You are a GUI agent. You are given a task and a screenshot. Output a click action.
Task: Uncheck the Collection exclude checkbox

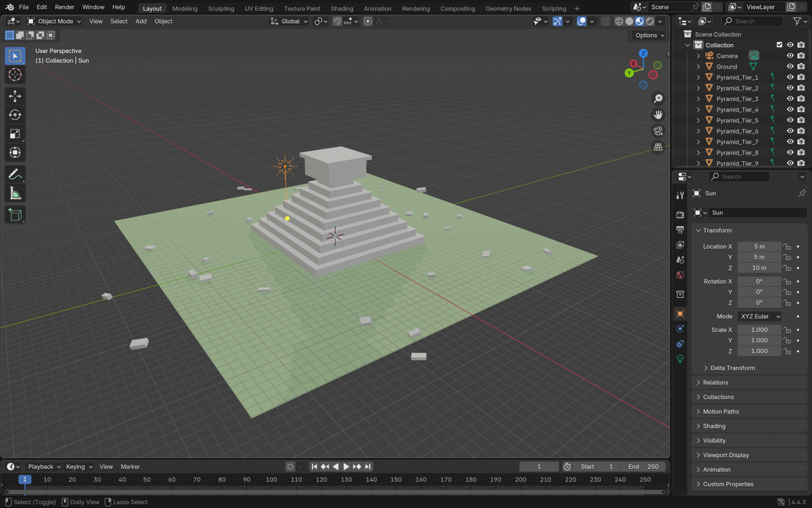(x=779, y=45)
